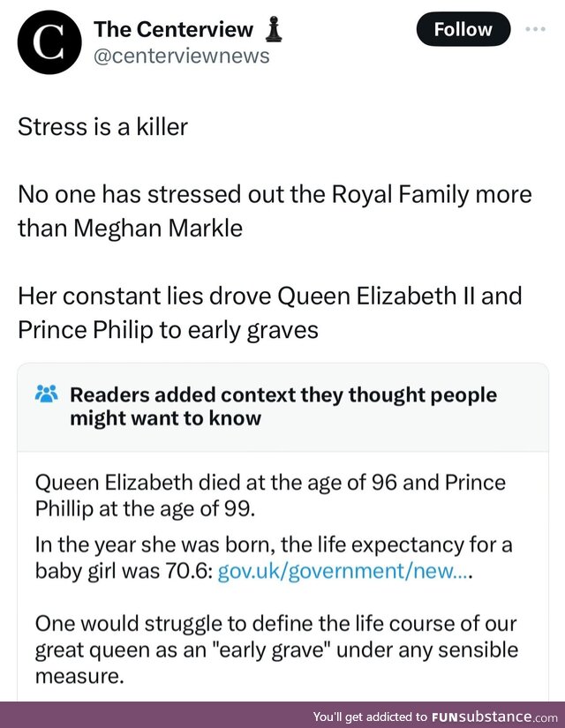Click the community note header box
The image size is (565, 728).
click(283, 407)
